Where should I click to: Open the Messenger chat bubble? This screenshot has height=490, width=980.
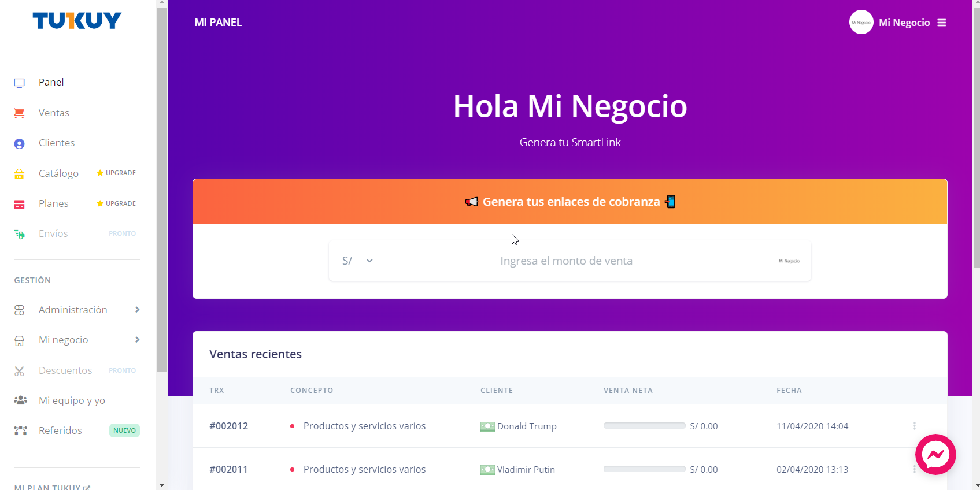tap(935, 454)
